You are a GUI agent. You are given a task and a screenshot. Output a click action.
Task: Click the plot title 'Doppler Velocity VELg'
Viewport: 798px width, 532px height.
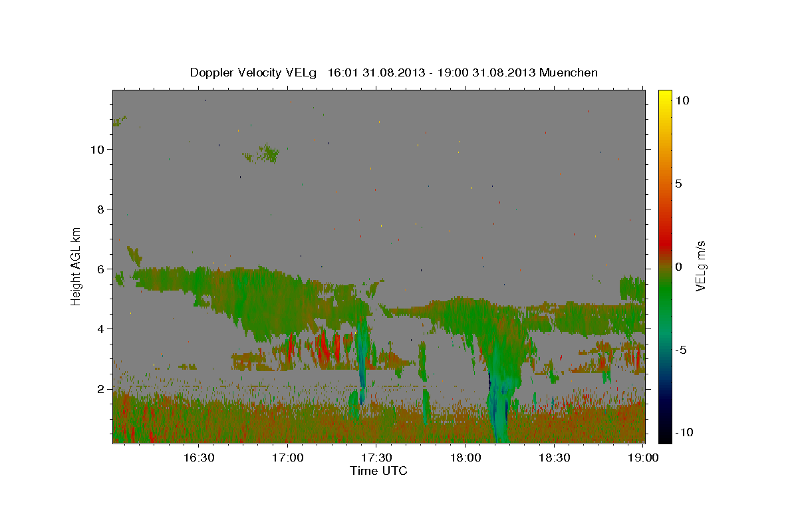point(254,72)
